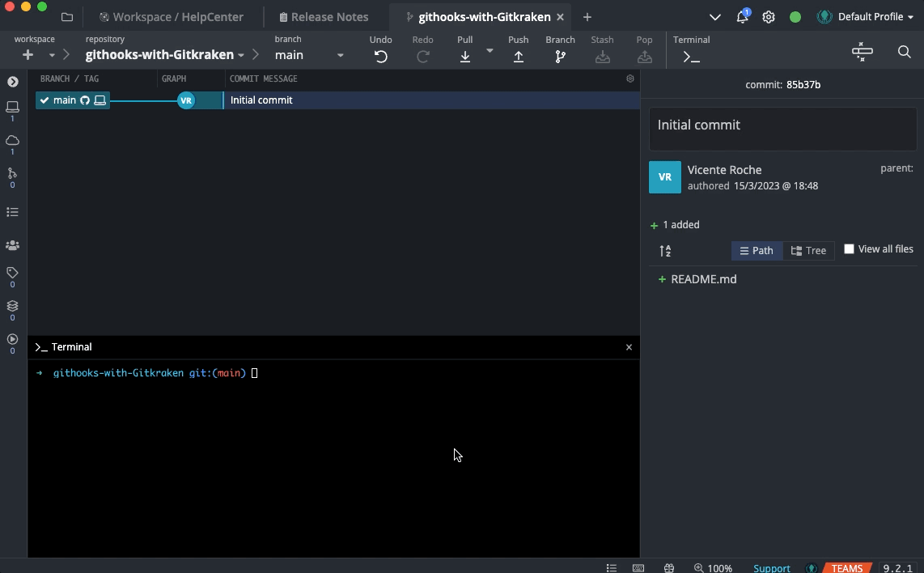This screenshot has height=573, width=924.
Task: Open the notifications bell
Action: coord(742,17)
